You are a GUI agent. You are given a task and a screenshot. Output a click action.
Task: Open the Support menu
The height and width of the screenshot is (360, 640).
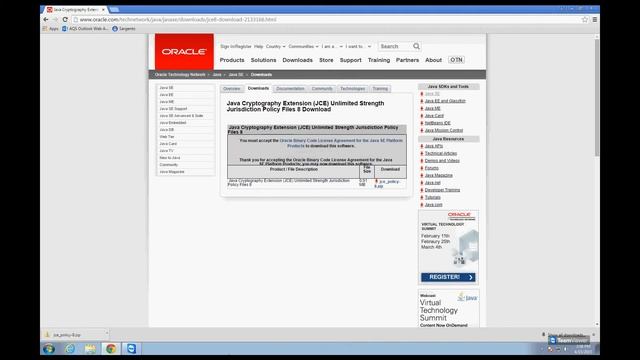(x=351, y=60)
